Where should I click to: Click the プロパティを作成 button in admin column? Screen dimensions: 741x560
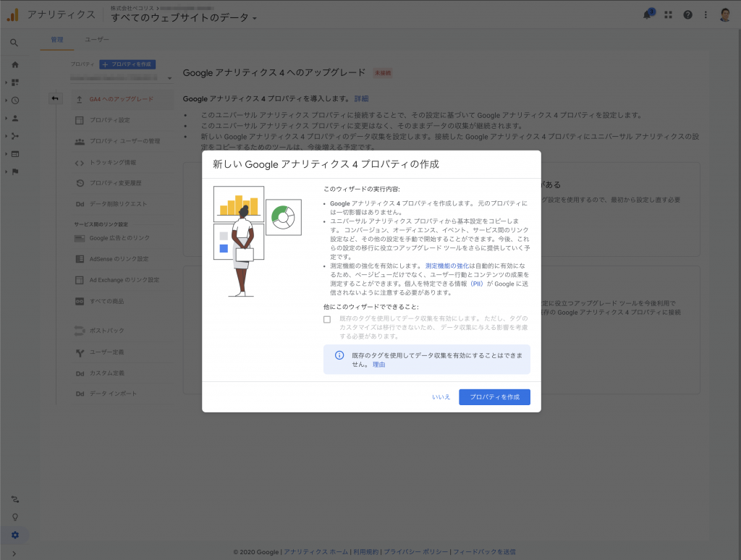tap(127, 64)
